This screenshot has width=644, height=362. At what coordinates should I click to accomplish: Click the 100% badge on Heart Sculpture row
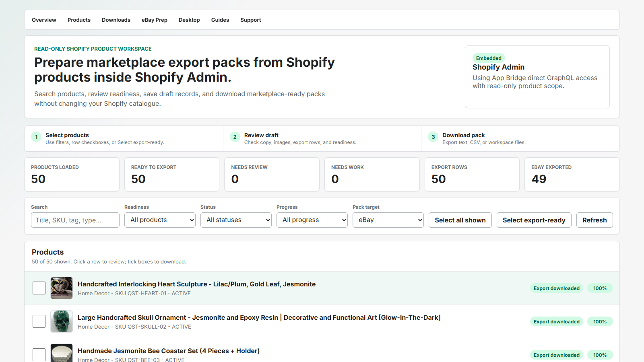(x=600, y=288)
